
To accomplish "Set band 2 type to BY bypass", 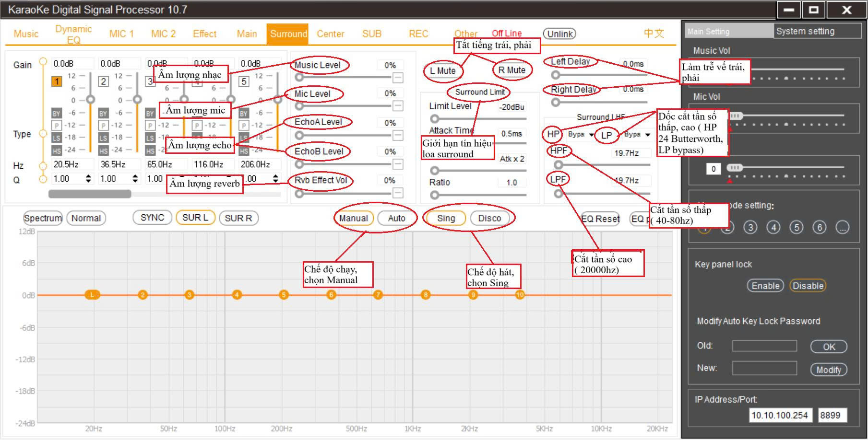I will click(103, 114).
